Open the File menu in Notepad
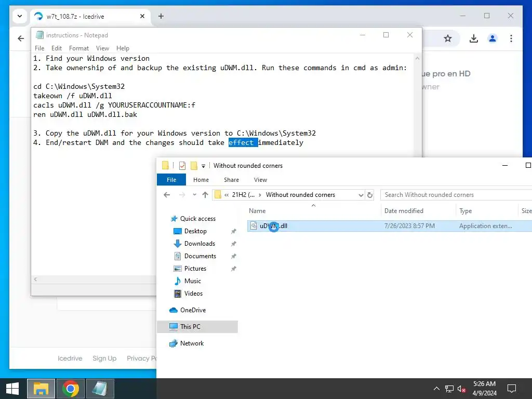 [x=39, y=48]
